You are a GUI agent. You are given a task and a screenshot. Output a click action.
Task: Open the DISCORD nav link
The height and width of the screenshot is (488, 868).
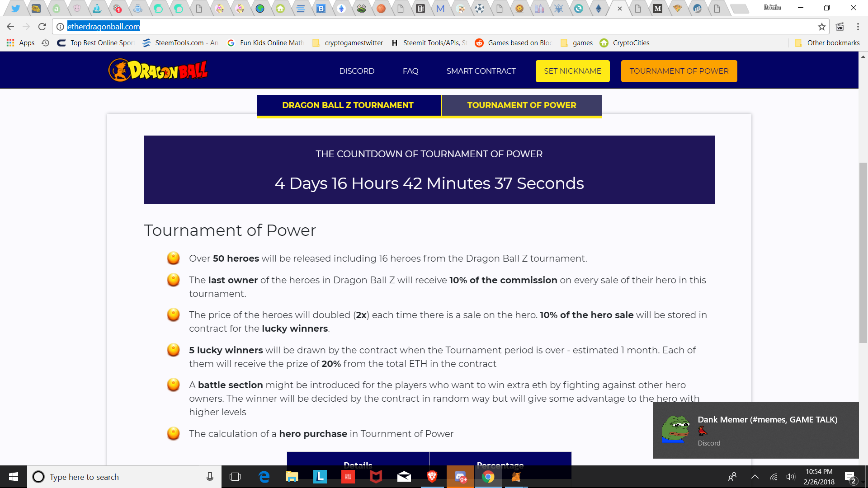[x=357, y=71]
